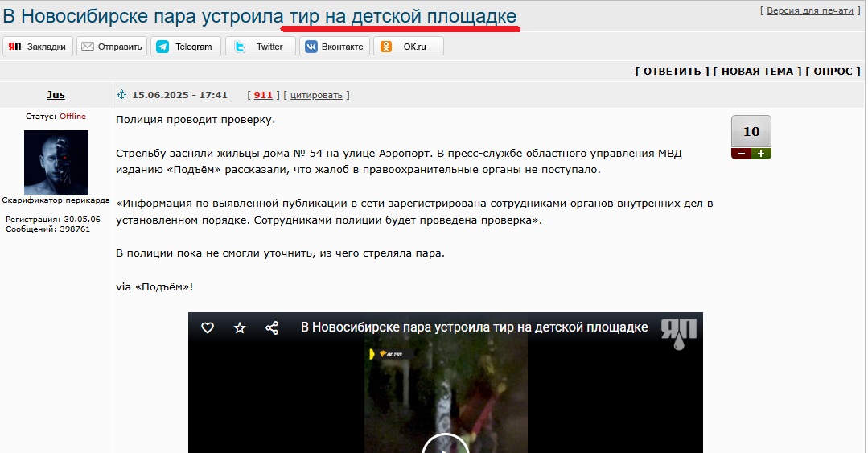The width and height of the screenshot is (868, 453).
Task: Click Регистрация: 30.05.06 text
Action: [53, 220]
